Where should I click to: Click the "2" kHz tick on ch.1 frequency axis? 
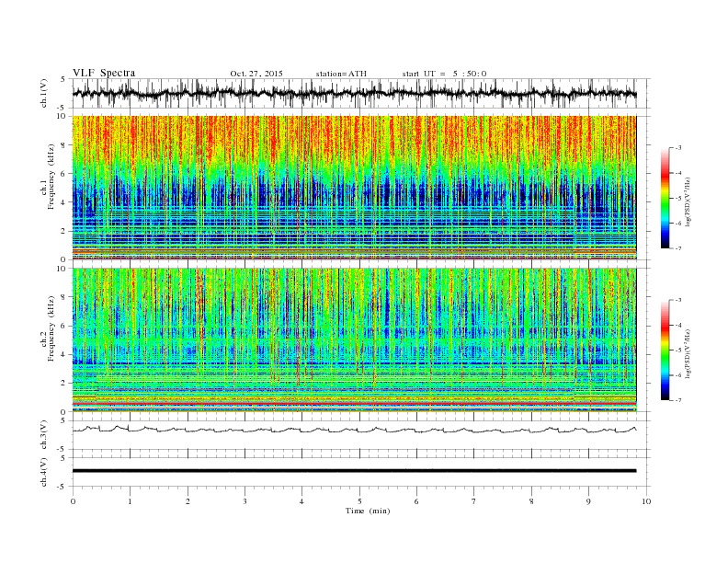coord(64,231)
